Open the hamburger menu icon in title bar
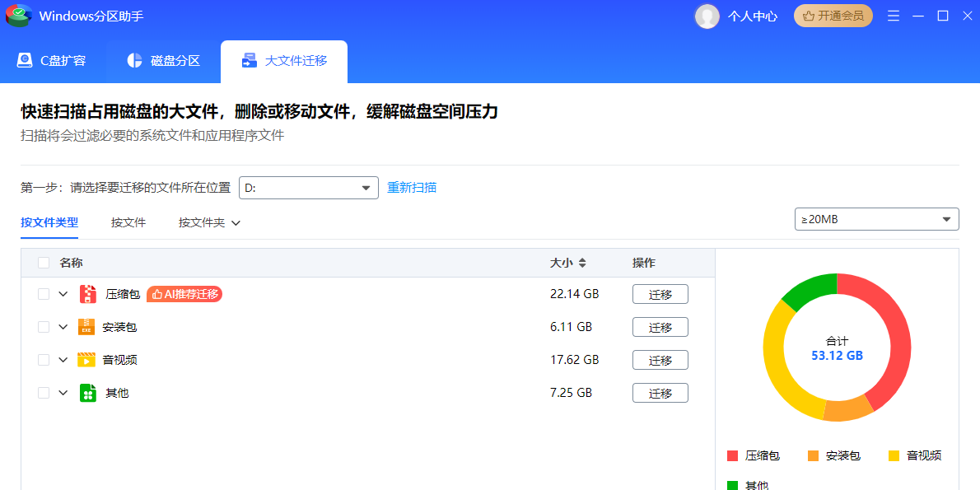Viewport: 980px width, 490px height. click(x=894, y=16)
